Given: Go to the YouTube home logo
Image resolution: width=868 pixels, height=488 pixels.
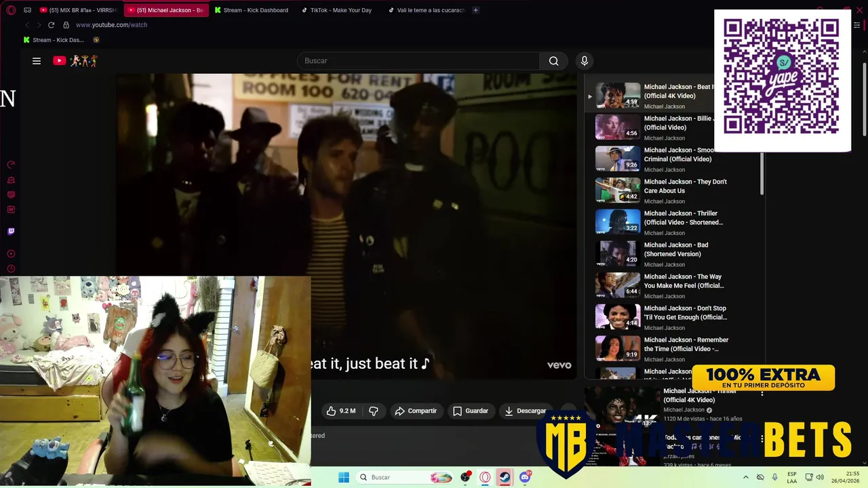Looking at the screenshot, I should click(75, 61).
